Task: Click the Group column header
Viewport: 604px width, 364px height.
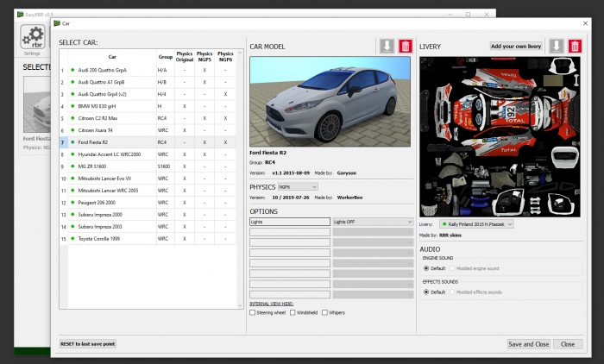Action: click(x=166, y=57)
